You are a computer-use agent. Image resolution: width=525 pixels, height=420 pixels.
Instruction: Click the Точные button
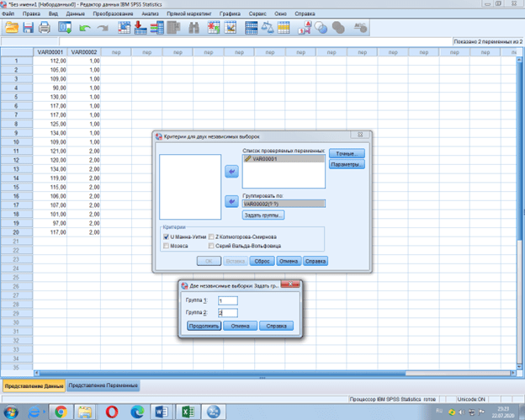coord(347,153)
